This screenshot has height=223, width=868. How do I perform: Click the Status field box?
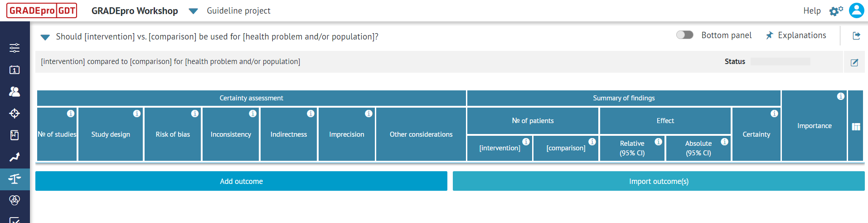780,62
